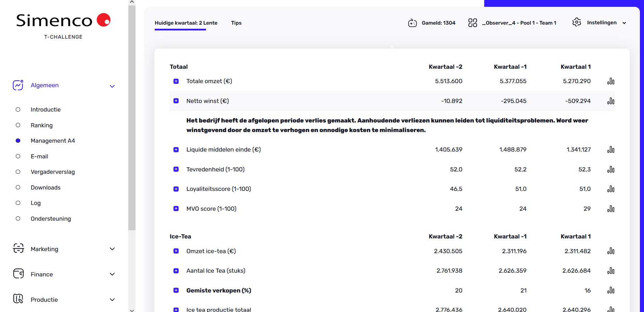Image resolution: width=644 pixels, height=312 pixels.
Task: Click the Instellingen gear icon
Action: [x=577, y=22]
